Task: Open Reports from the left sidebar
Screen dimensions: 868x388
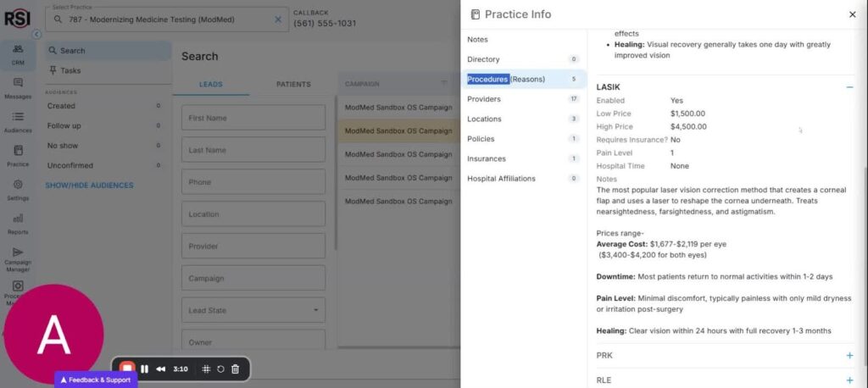Action: pos(18,223)
